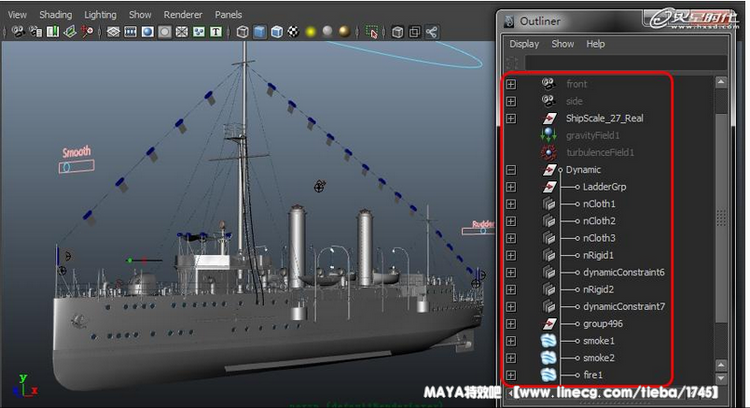Click the front camera icon in Outliner
Viewport: 750px width, 408px height.
548,84
